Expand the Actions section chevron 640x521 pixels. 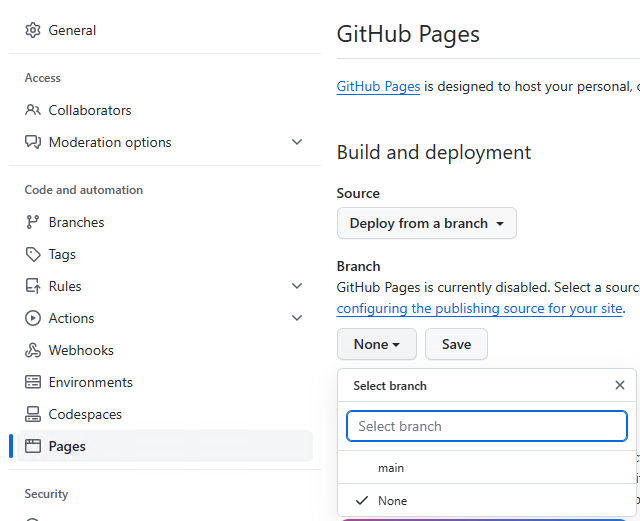pos(297,318)
